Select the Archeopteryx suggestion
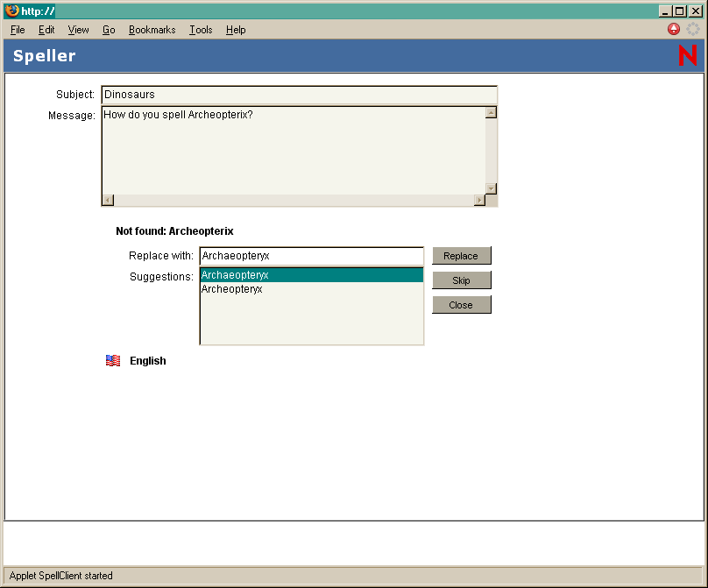The height and width of the screenshot is (588, 708). (x=312, y=289)
